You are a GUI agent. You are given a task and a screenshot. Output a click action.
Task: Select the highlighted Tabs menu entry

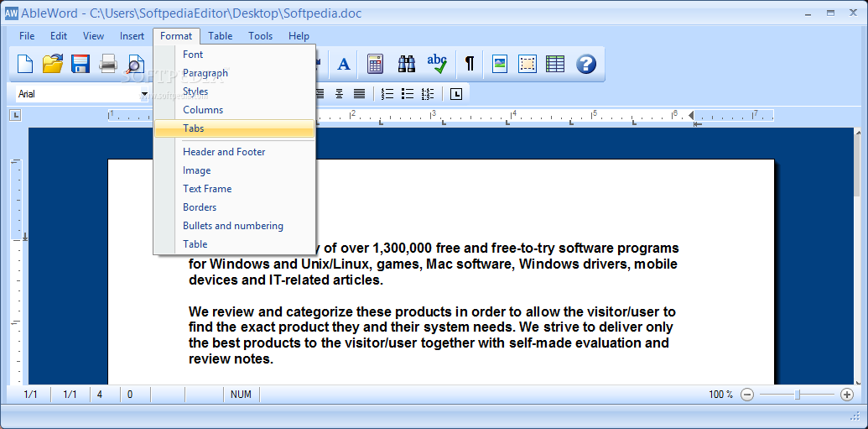[234, 128]
